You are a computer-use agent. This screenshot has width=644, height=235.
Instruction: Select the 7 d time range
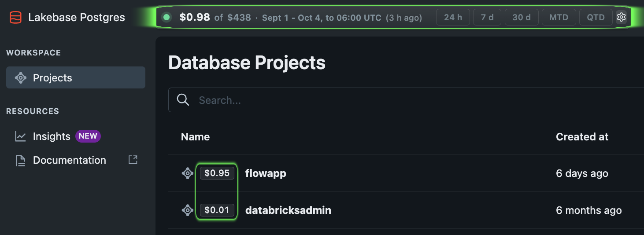487,18
